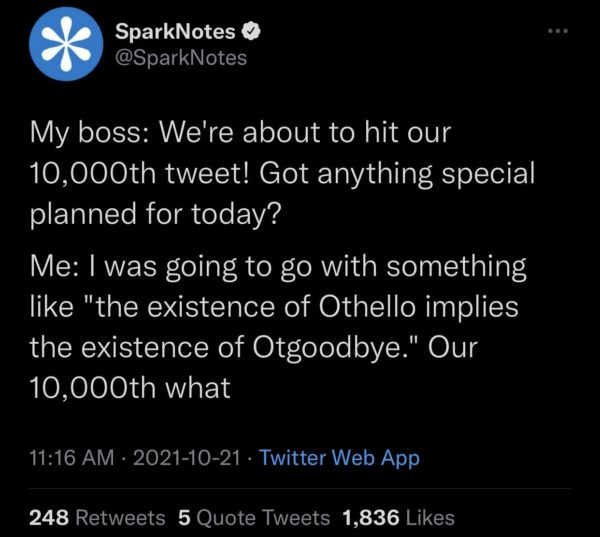Show the 5 Quote Tweets
The height and width of the screenshot is (537, 600).
click(x=253, y=517)
